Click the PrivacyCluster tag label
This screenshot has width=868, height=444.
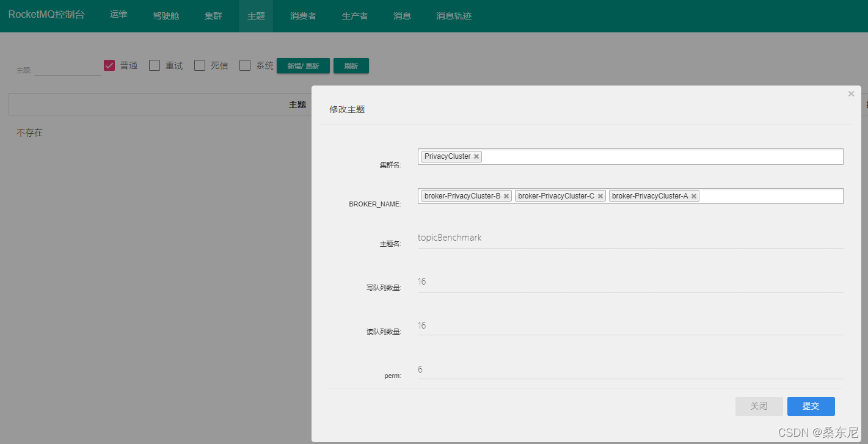click(x=448, y=156)
